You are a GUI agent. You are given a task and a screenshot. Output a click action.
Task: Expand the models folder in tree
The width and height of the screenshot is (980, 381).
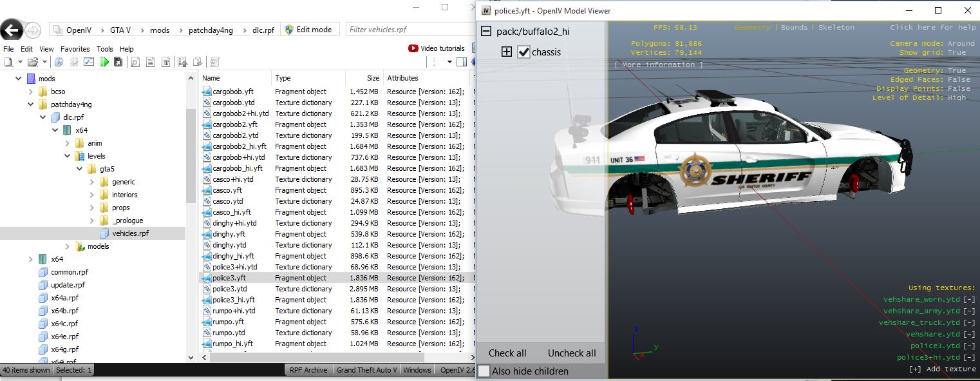pyautogui.click(x=68, y=246)
